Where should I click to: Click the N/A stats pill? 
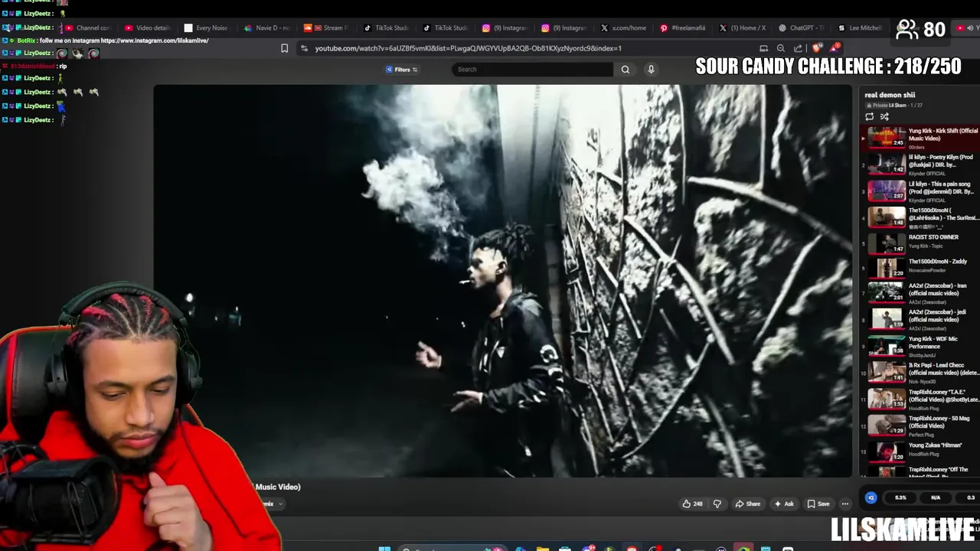pos(936,498)
